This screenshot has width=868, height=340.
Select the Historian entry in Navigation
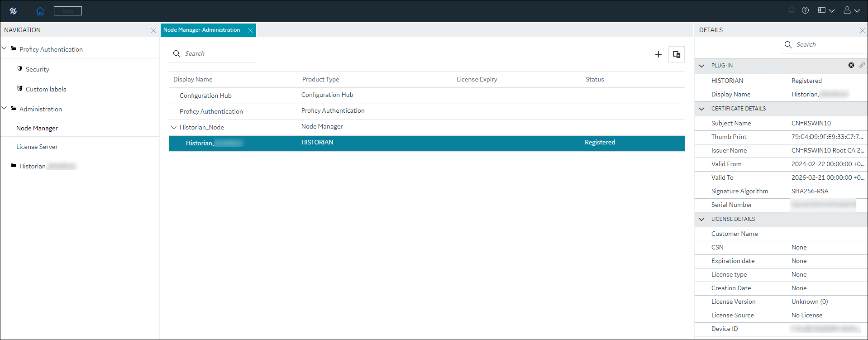point(48,166)
